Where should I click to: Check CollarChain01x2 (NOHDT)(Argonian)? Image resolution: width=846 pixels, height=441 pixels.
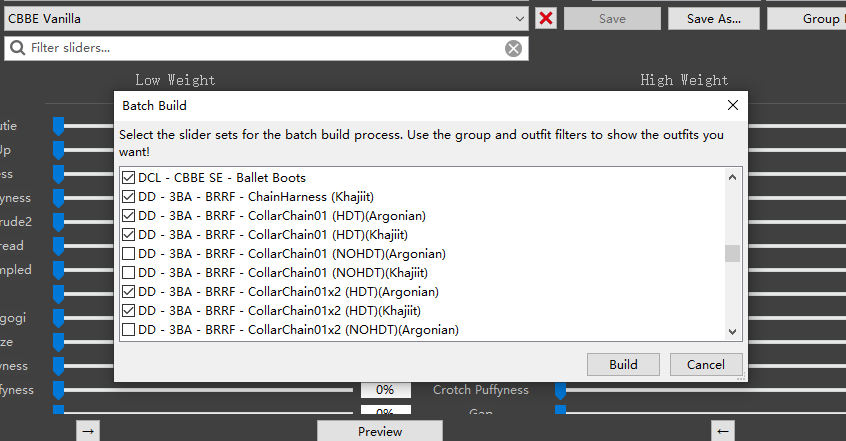coord(128,329)
